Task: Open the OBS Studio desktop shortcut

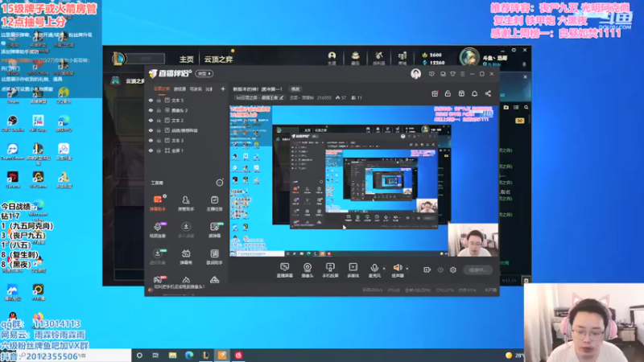Action: tap(13, 123)
